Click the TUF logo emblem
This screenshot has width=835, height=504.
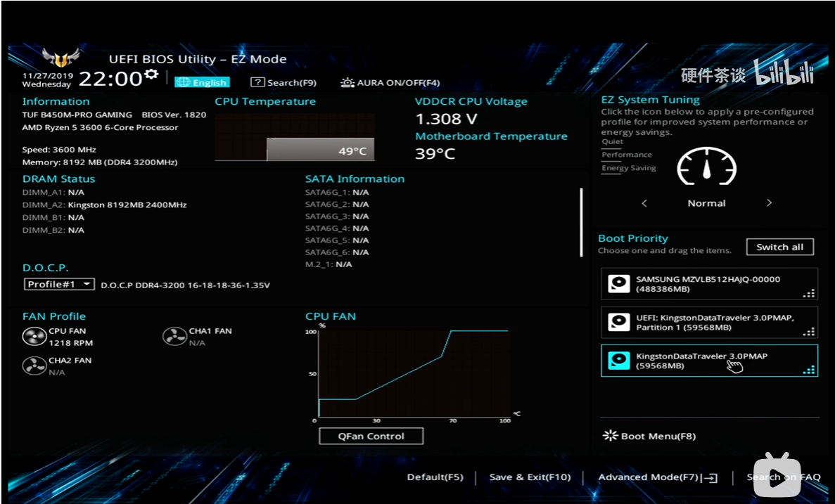pos(60,57)
